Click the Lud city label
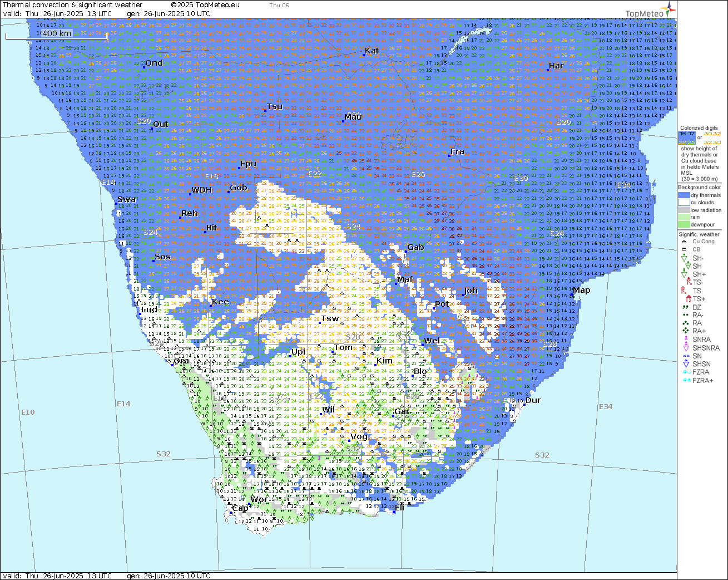 [149, 310]
